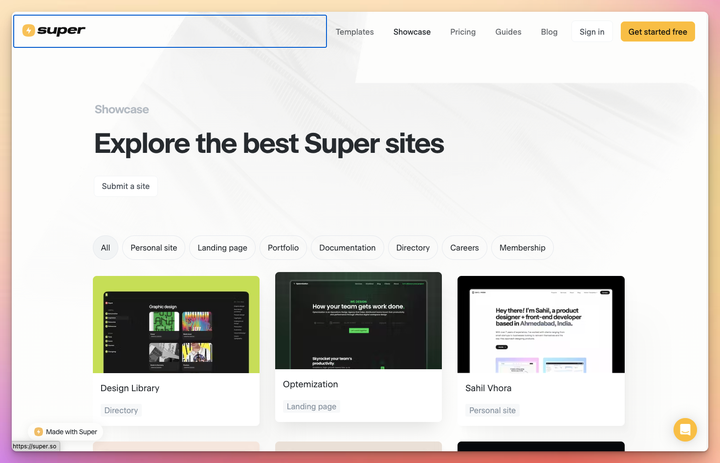The image size is (720, 463).
Task: Open the Guides nav link
Action: (508, 32)
